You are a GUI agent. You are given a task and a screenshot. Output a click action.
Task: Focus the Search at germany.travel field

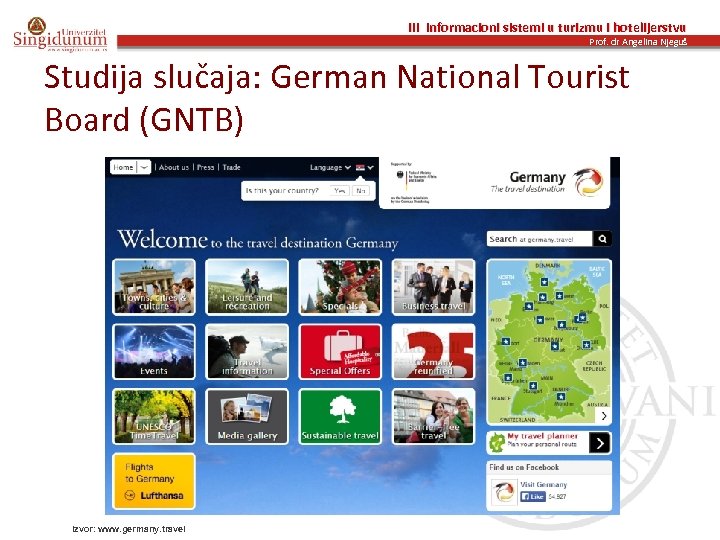(540, 239)
